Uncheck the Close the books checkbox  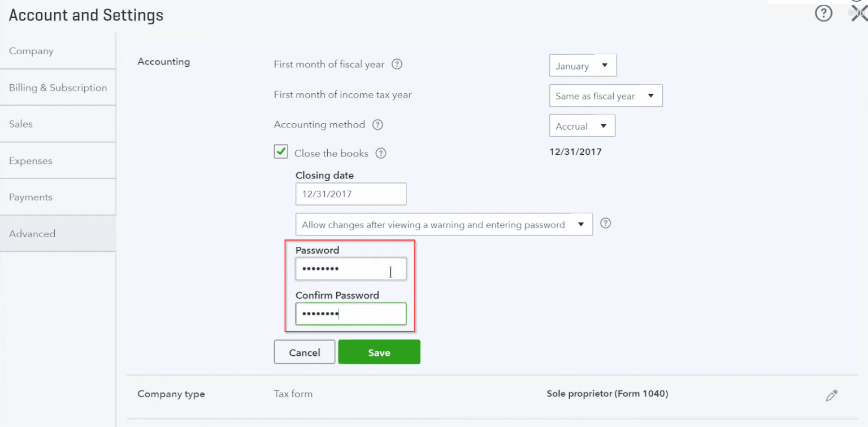click(x=281, y=151)
